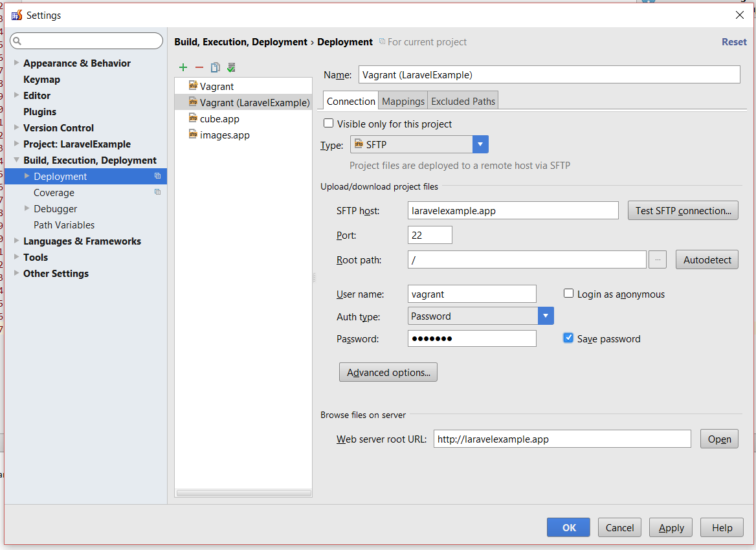Click the Reset link
The width and height of the screenshot is (756, 550).
pos(734,41)
